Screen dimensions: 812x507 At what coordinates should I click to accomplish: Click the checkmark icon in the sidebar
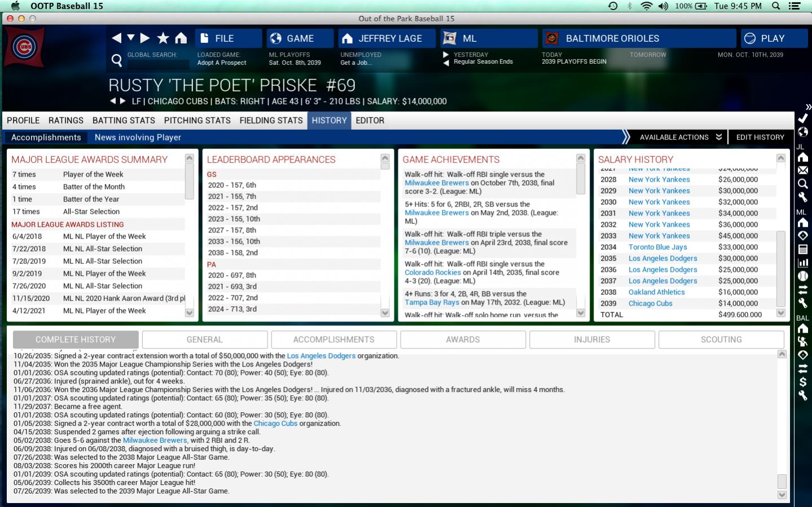(803, 118)
